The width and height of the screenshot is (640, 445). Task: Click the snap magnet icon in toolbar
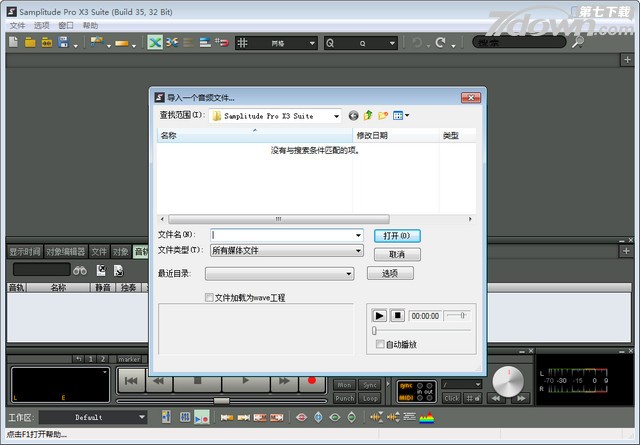(222, 42)
